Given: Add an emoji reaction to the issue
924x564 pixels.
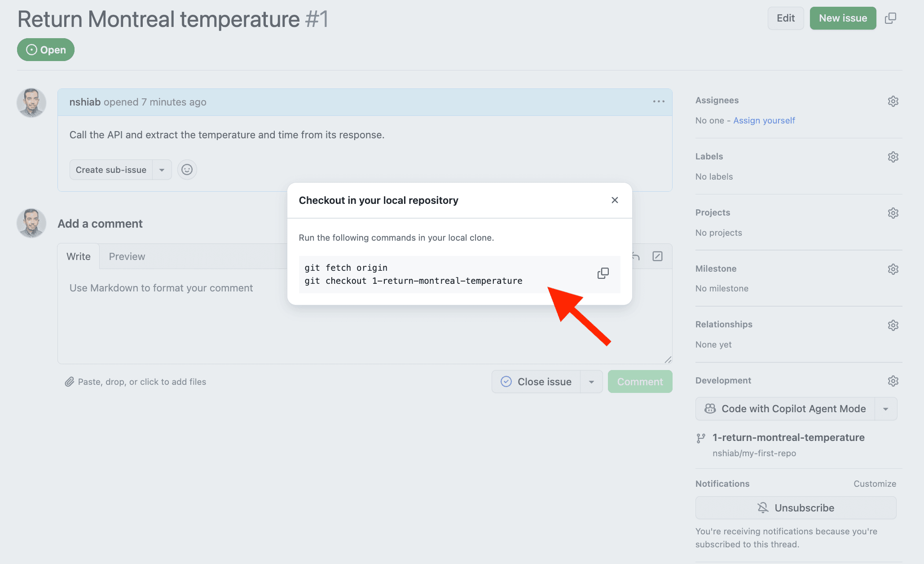Looking at the screenshot, I should pos(187,170).
